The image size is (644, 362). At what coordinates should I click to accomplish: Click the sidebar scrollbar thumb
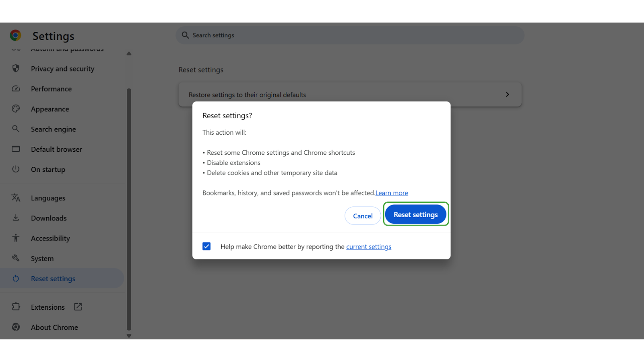(x=129, y=209)
